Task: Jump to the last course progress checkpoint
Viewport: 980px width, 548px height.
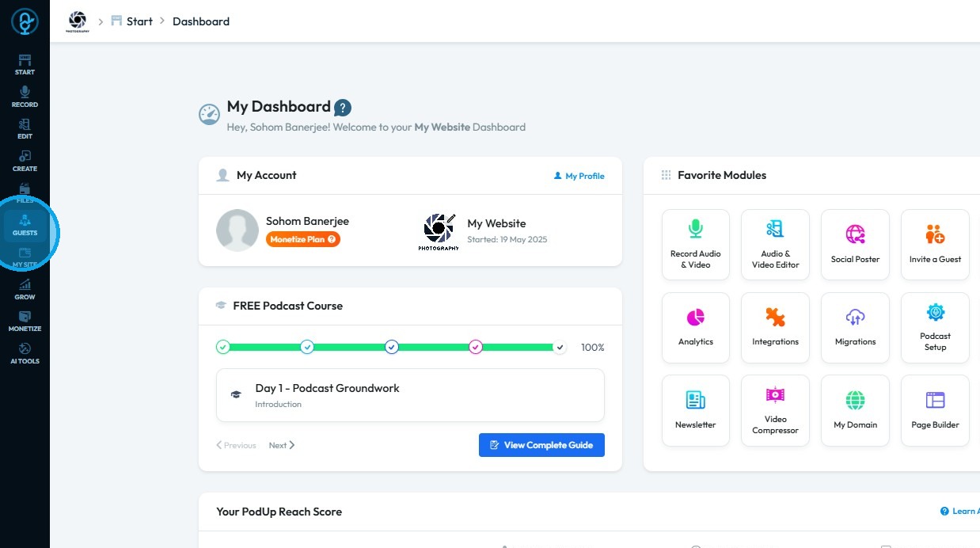Action: (x=560, y=347)
